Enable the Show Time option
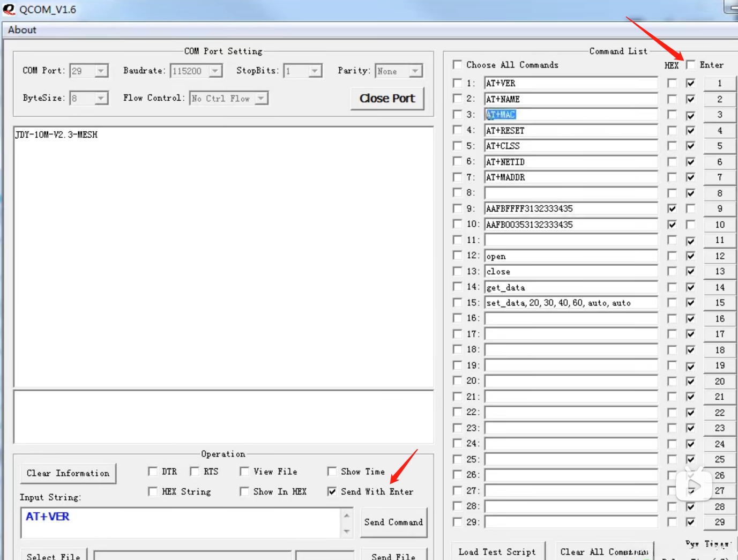 point(332,472)
